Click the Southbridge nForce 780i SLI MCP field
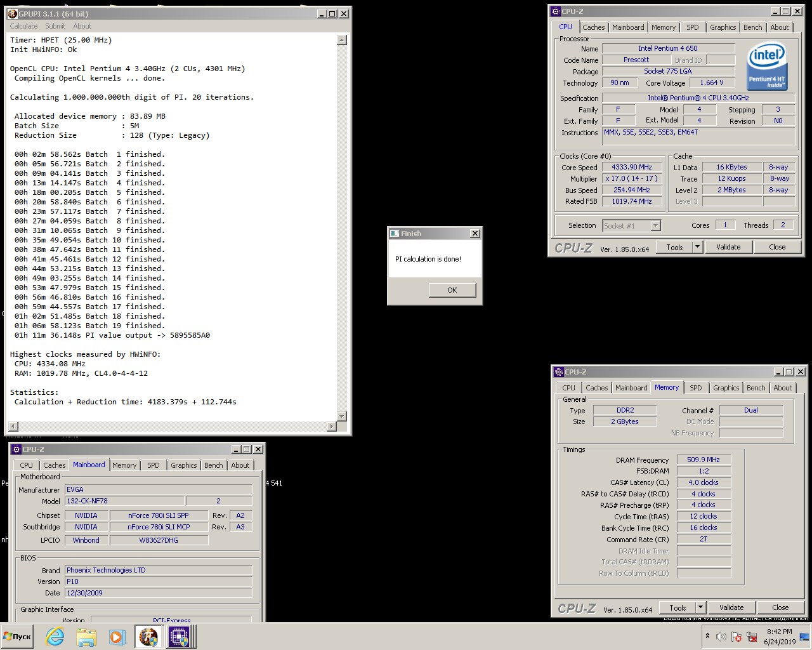 [x=159, y=527]
